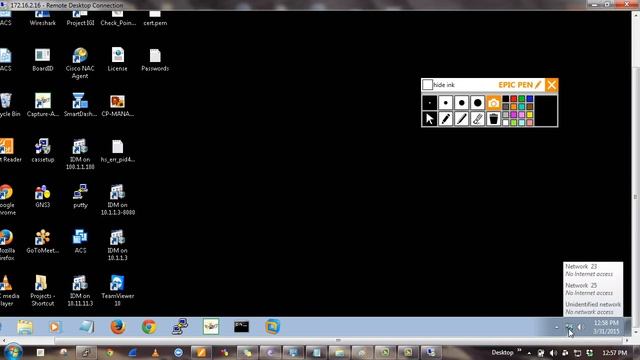Open the local Windows Start menu
This screenshot has height=360, width=640.
click(x=13, y=352)
